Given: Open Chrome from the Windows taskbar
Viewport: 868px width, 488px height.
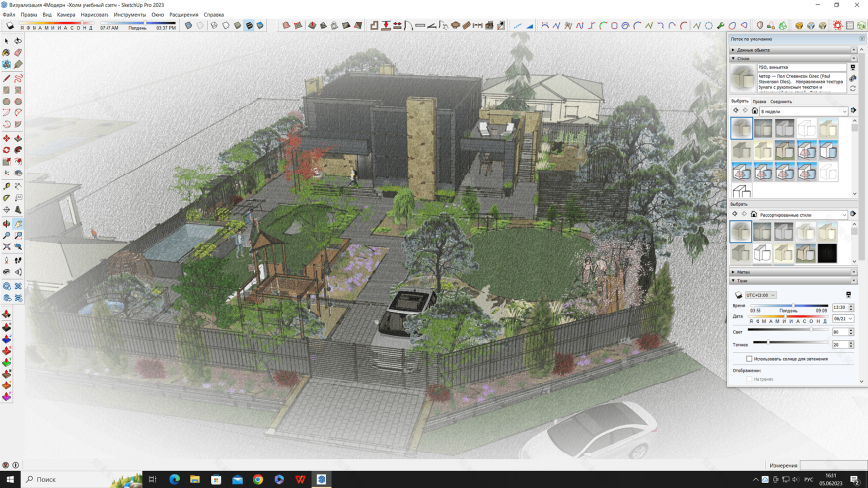Looking at the screenshot, I should (258, 480).
